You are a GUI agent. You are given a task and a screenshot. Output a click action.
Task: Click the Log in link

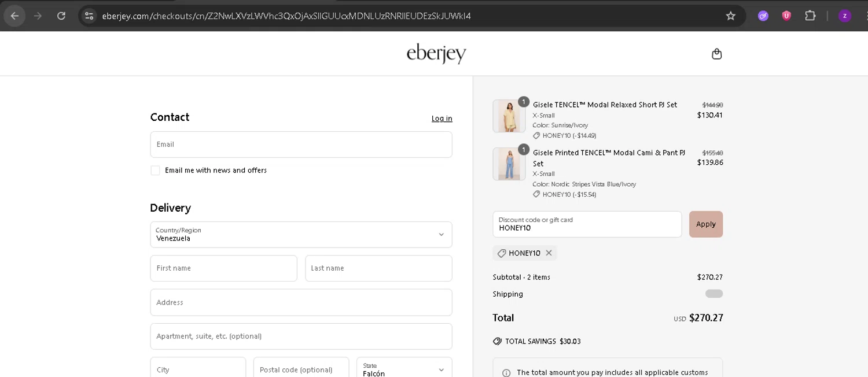(442, 119)
